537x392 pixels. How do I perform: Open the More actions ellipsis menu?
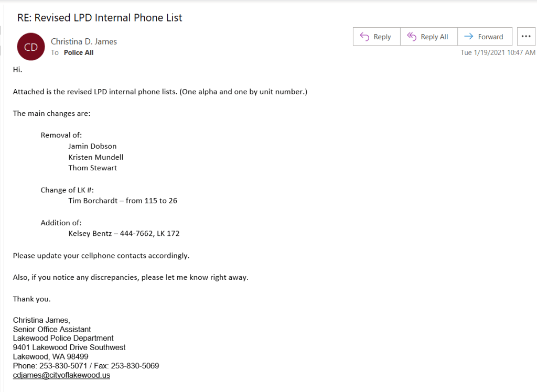[x=526, y=37]
